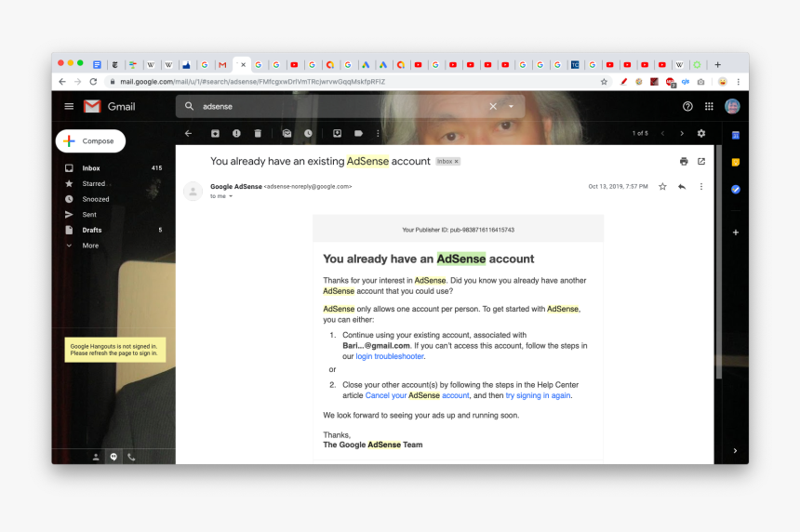Open Google Keep side panel

click(736, 162)
